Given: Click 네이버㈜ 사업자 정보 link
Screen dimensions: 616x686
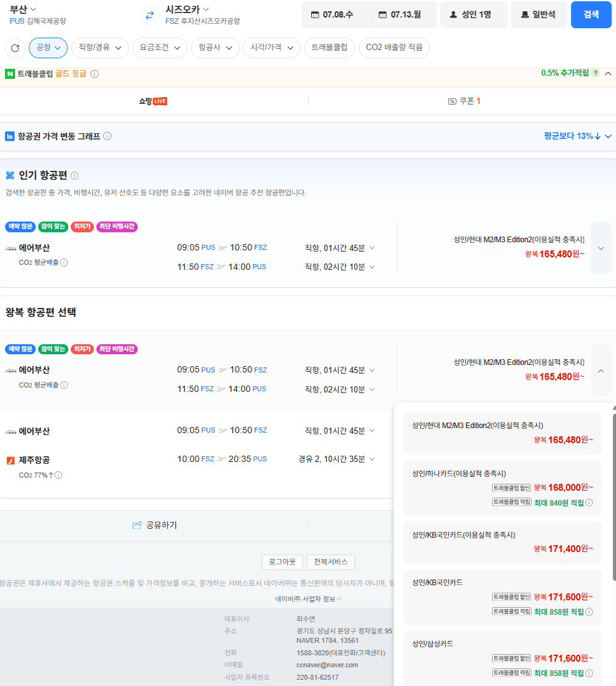Looking at the screenshot, I should [308, 599].
